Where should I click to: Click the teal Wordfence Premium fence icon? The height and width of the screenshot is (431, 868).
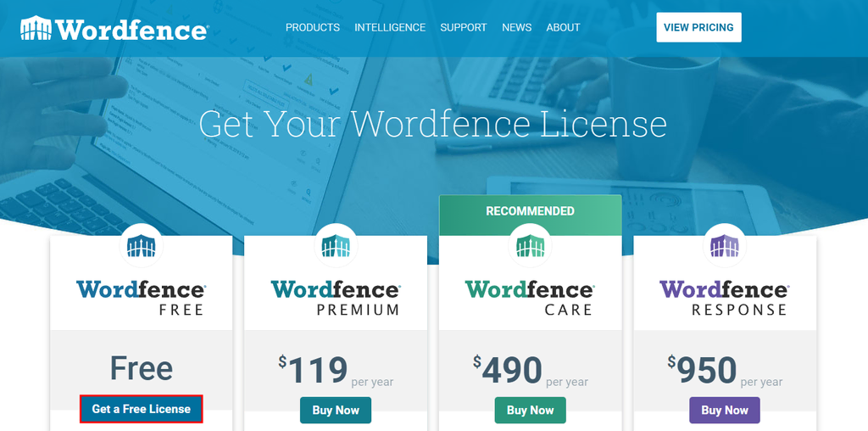336,245
